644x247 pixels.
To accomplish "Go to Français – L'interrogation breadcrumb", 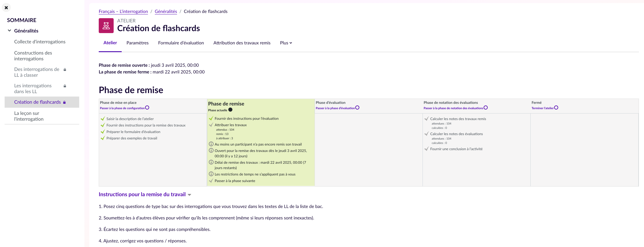I will [x=123, y=11].
